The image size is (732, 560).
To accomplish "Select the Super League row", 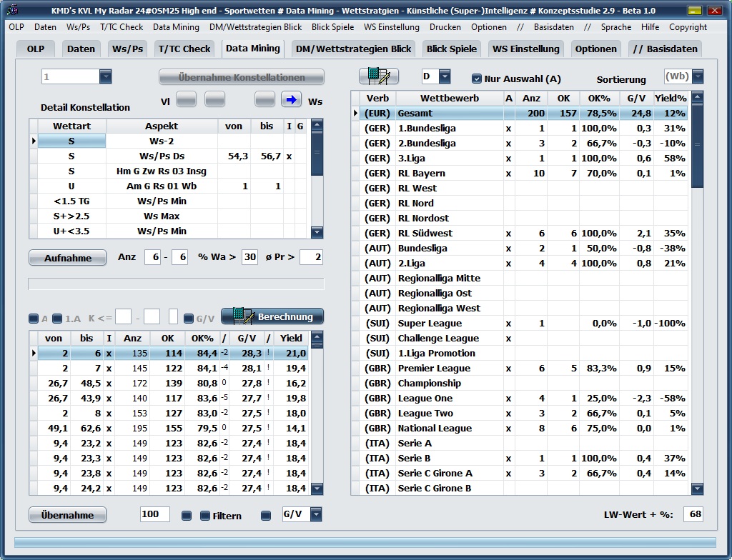I will (520, 324).
